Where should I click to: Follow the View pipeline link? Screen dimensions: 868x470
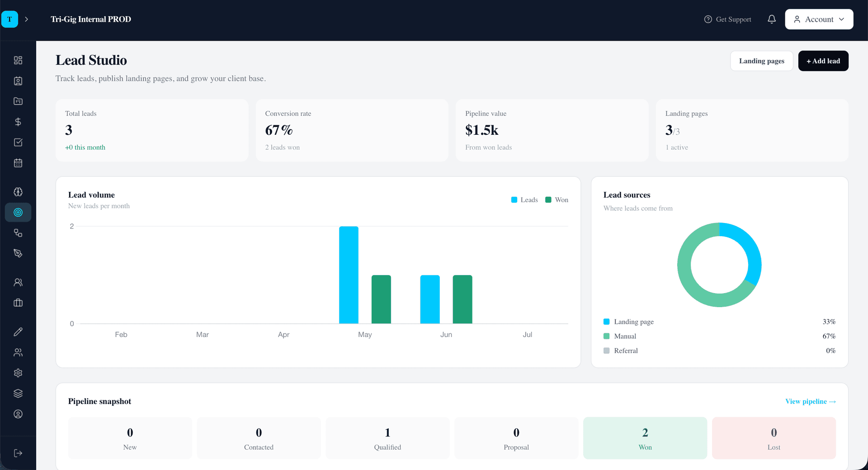(810, 401)
